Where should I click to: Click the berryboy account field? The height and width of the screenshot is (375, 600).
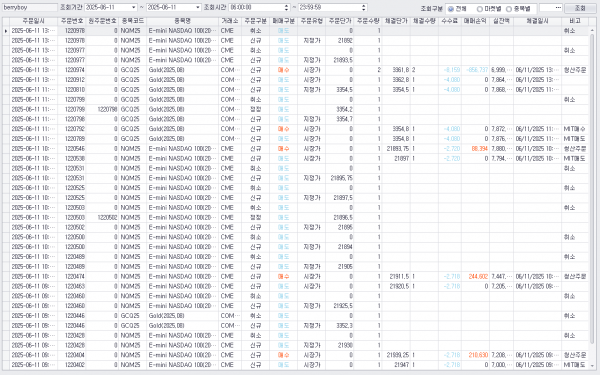(x=30, y=7)
